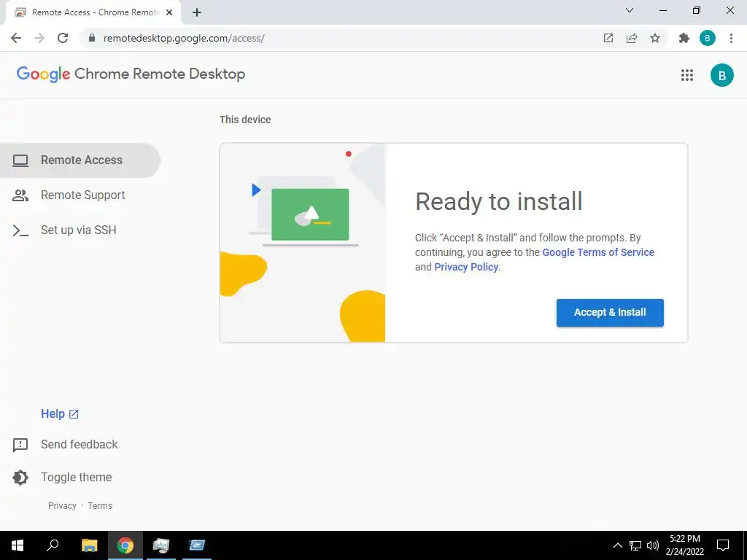Open the Google apps grid launcher

tap(687, 75)
